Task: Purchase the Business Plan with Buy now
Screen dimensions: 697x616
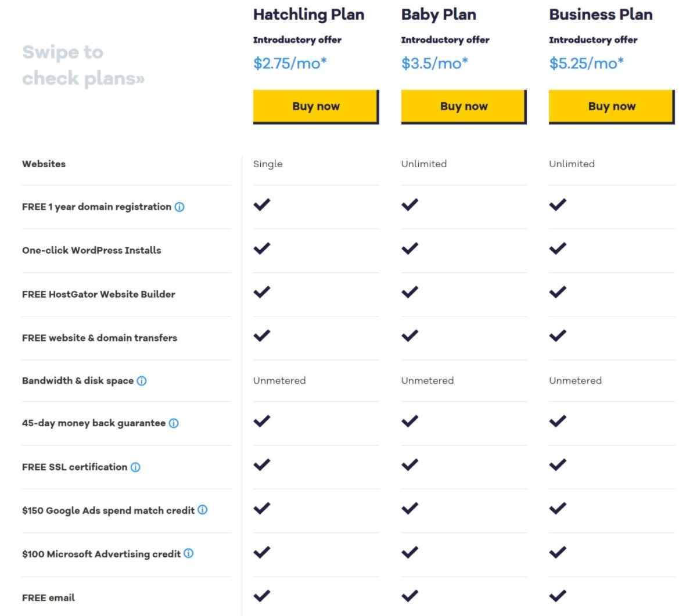Action: (x=612, y=106)
